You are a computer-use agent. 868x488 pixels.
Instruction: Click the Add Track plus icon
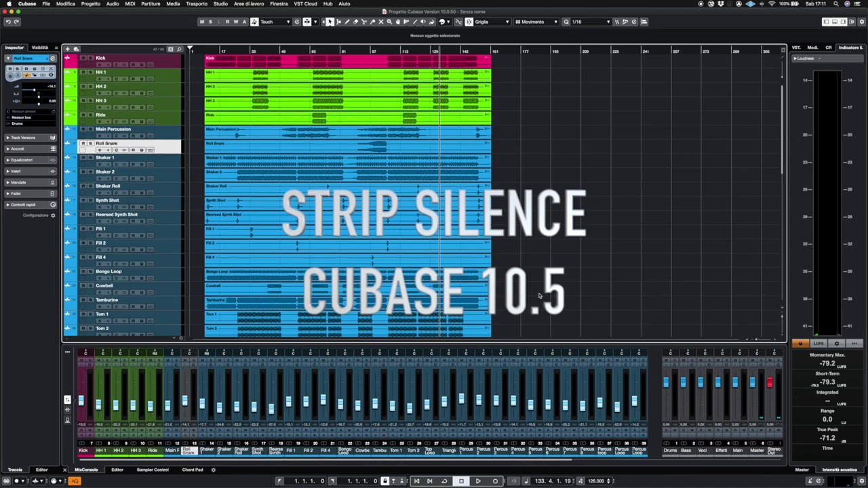coord(68,49)
